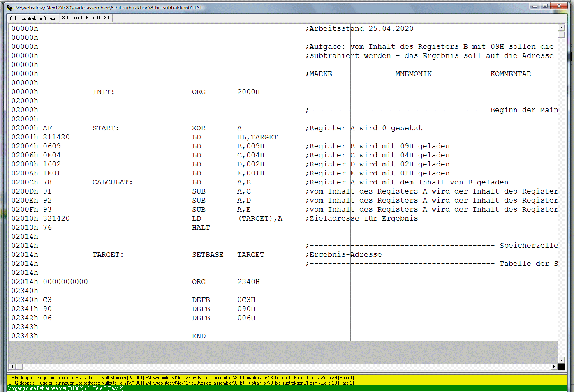Select the 8_bit_subtraktion01.LST tab

(x=86, y=18)
